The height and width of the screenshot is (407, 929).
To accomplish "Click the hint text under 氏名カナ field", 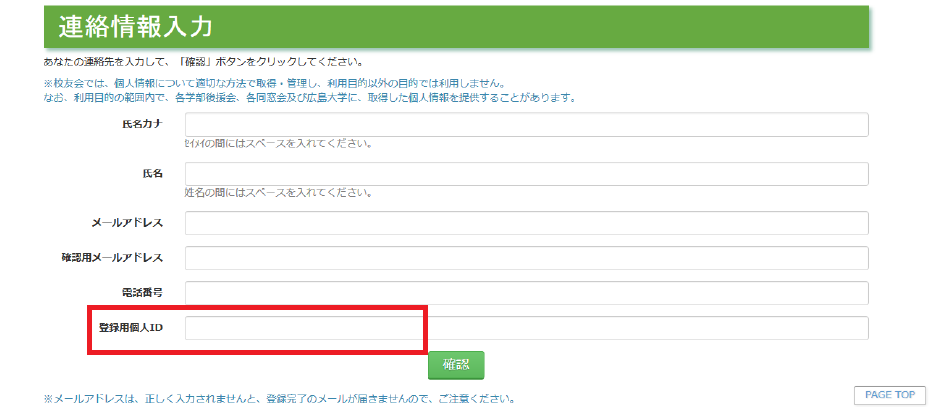I will point(278,144).
